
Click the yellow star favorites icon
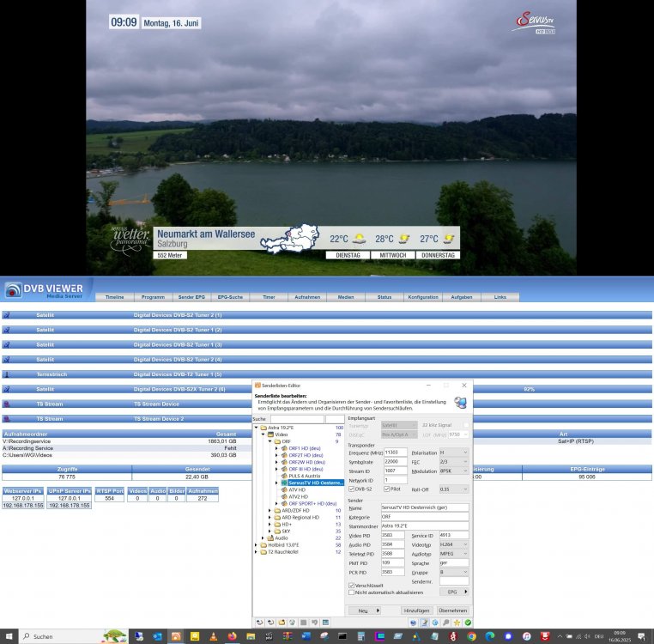pyautogui.click(x=457, y=622)
